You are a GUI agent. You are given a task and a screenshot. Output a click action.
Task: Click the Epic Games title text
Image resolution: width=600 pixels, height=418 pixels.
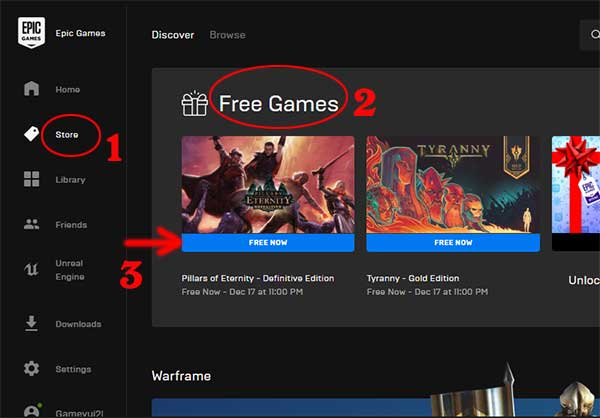point(80,33)
